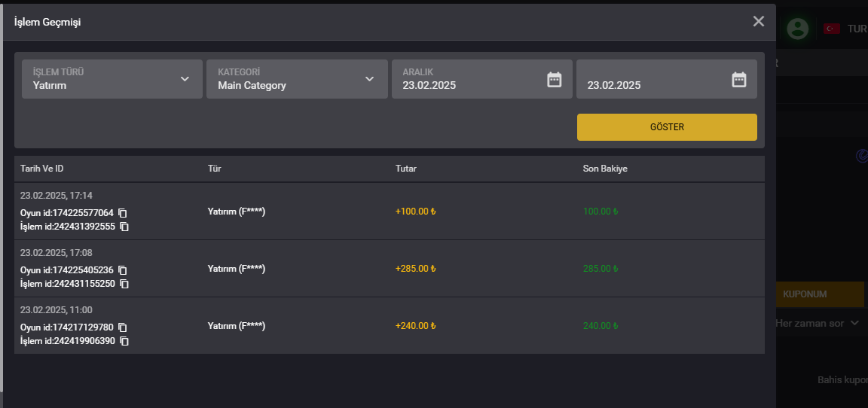Click the GÖSTER button
This screenshot has height=408, width=868.
click(x=667, y=127)
